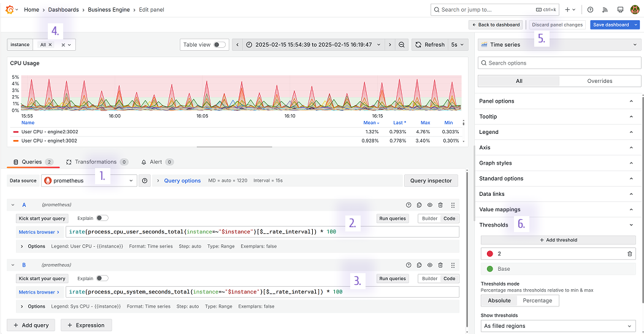Select Absolute thresholds mode
Screen dimensions: 644x334
(x=499, y=301)
